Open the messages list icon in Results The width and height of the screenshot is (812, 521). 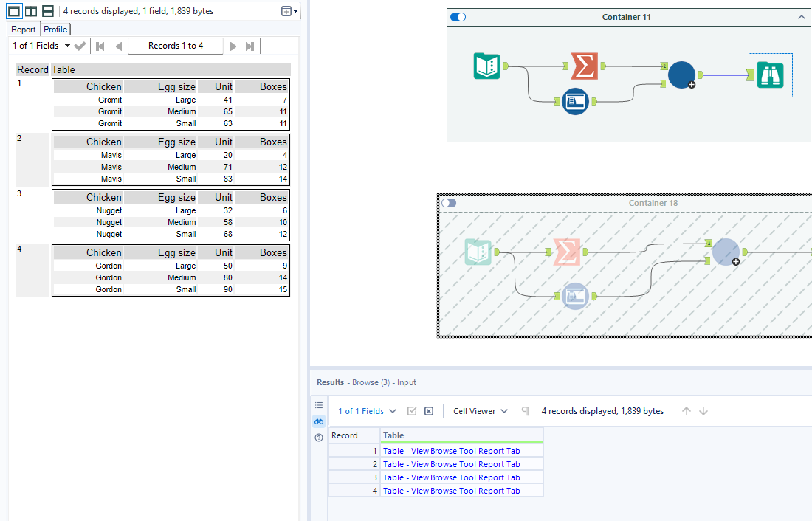pyautogui.click(x=319, y=405)
